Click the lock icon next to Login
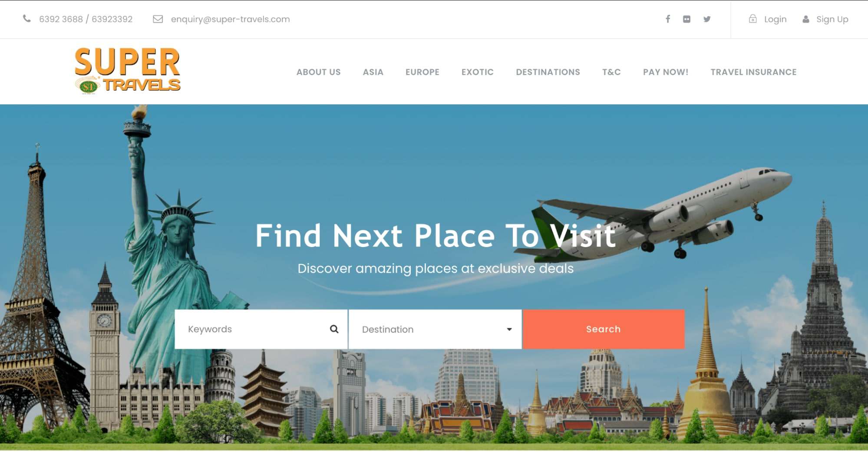This screenshot has height=452, width=868. click(753, 19)
